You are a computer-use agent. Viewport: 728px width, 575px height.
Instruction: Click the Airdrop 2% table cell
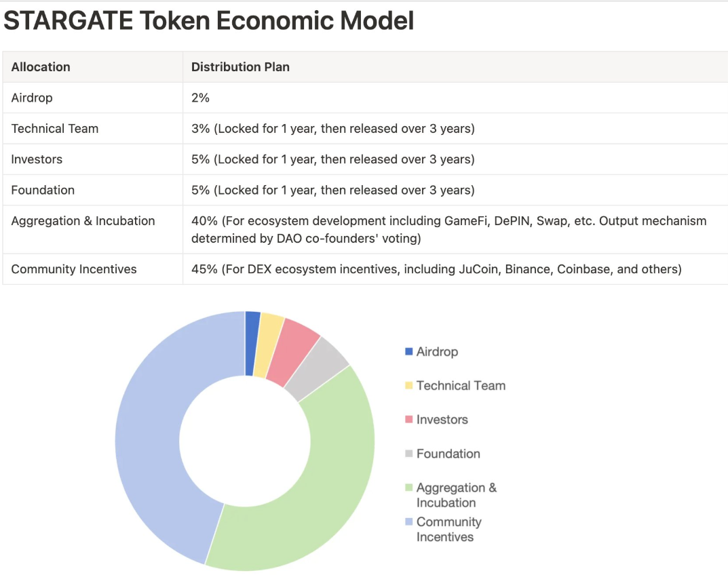[x=200, y=98]
